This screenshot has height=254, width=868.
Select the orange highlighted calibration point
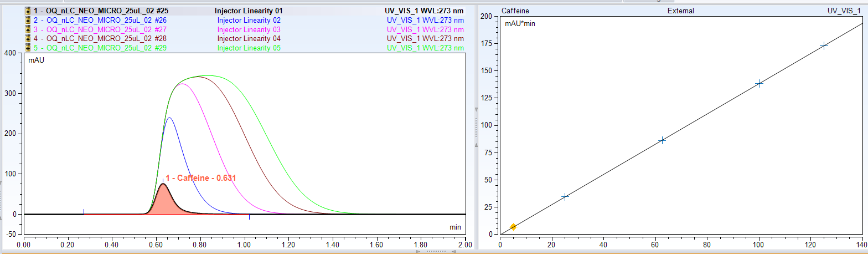tap(513, 227)
